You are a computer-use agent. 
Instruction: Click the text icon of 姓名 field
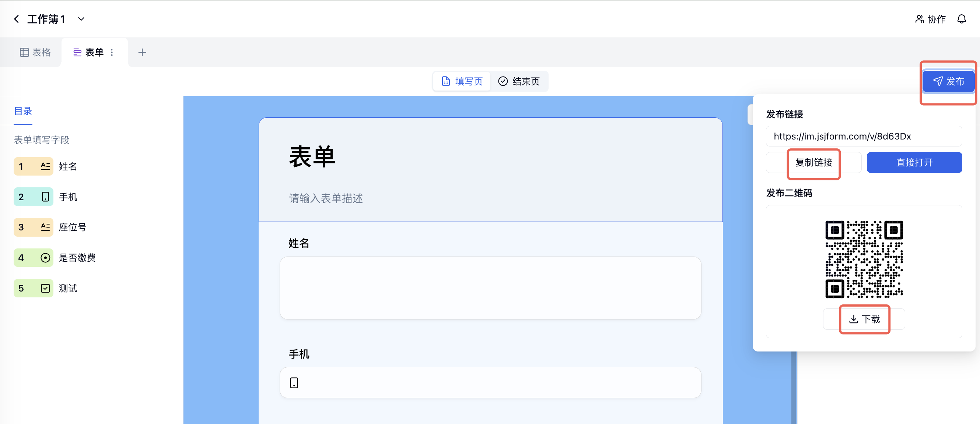45,166
